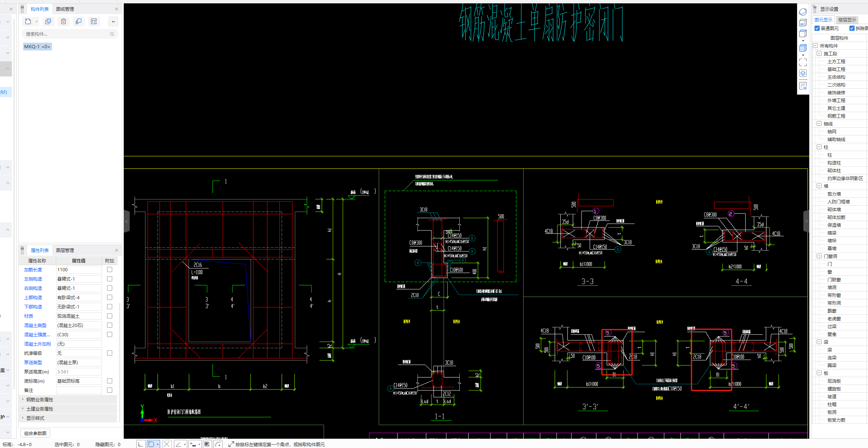Switch to 图纸管理 tab in component panel
Image resolution: width=868 pixels, height=448 pixels.
[x=65, y=9]
